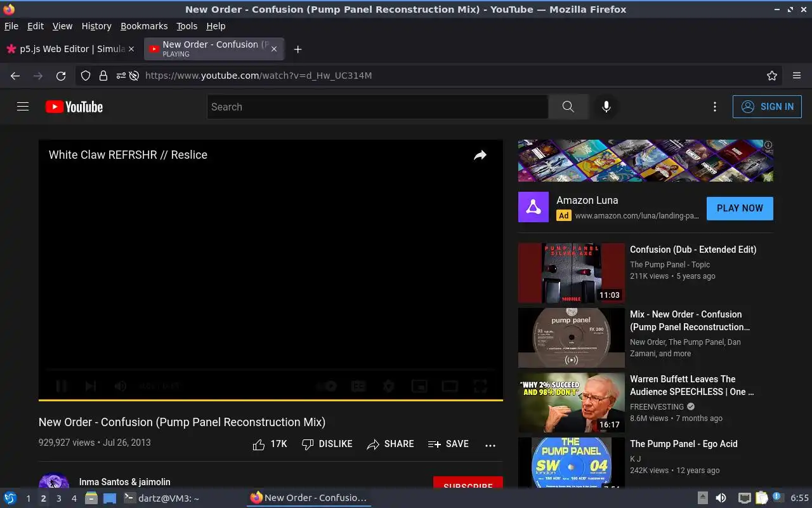Reload the current page
812x508 pixels.
coord(61,76)
